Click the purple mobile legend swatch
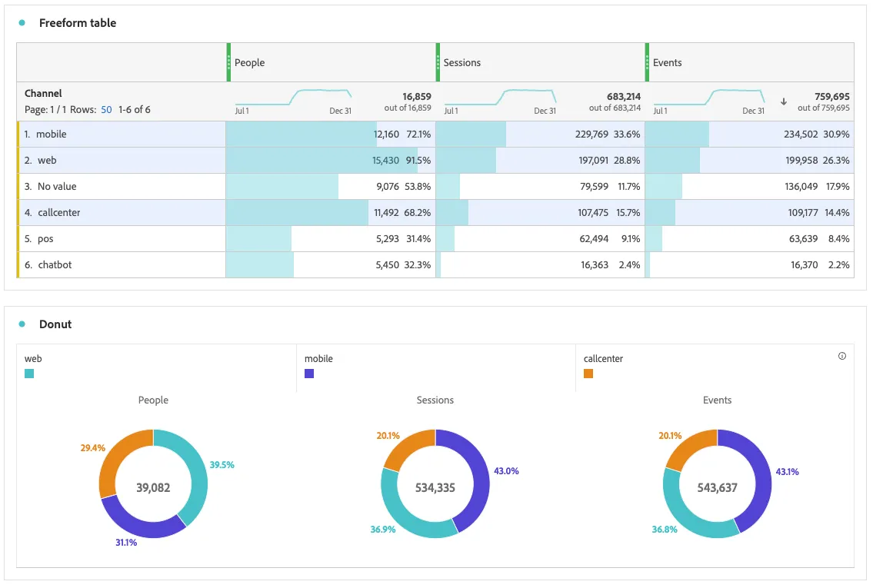Screen dimensions: 873x588 coord(309,374)
